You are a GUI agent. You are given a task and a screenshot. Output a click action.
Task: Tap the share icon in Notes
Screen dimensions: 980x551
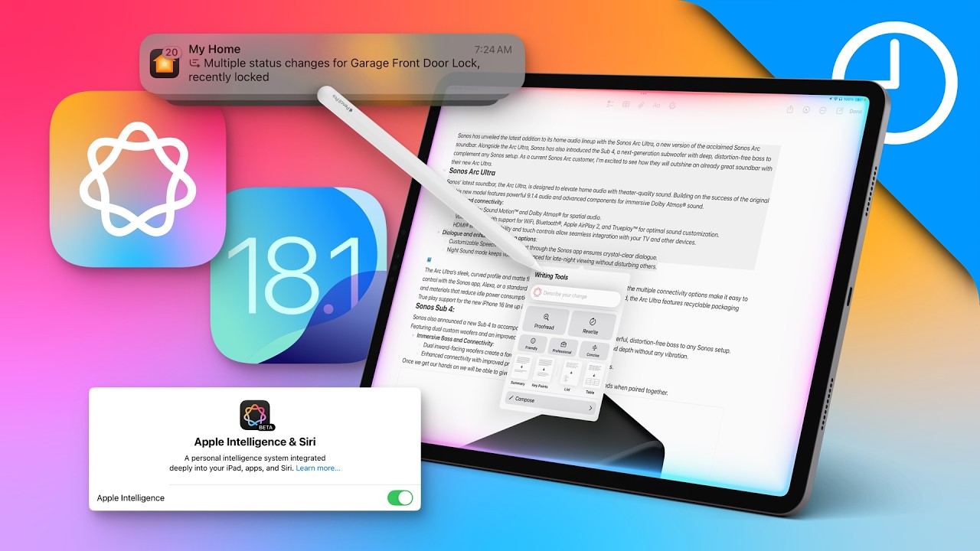[x=790, y=109]
